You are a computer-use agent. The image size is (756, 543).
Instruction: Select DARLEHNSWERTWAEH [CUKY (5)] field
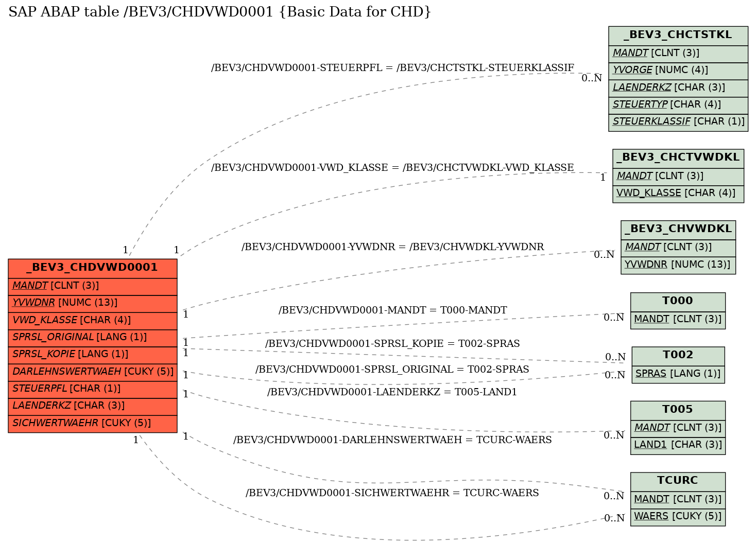point(93,372)
